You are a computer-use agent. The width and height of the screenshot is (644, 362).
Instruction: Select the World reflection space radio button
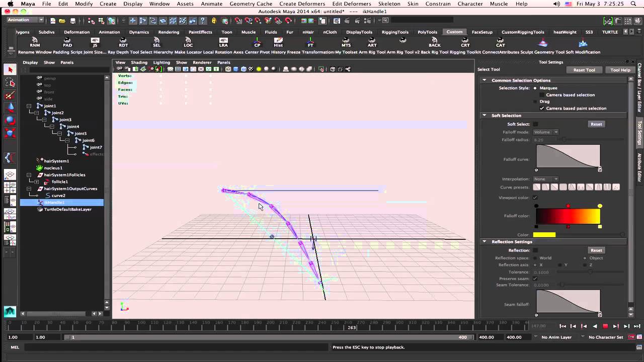(535, 258)
